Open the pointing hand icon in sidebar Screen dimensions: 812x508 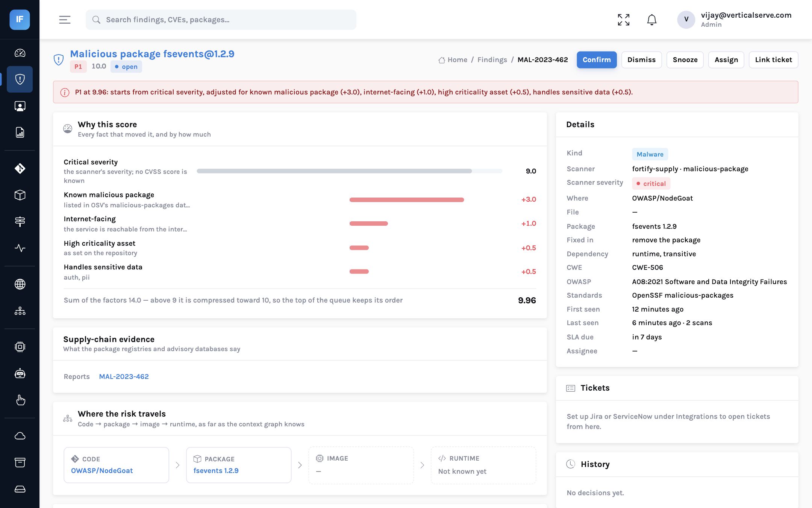tap(20, 400)
